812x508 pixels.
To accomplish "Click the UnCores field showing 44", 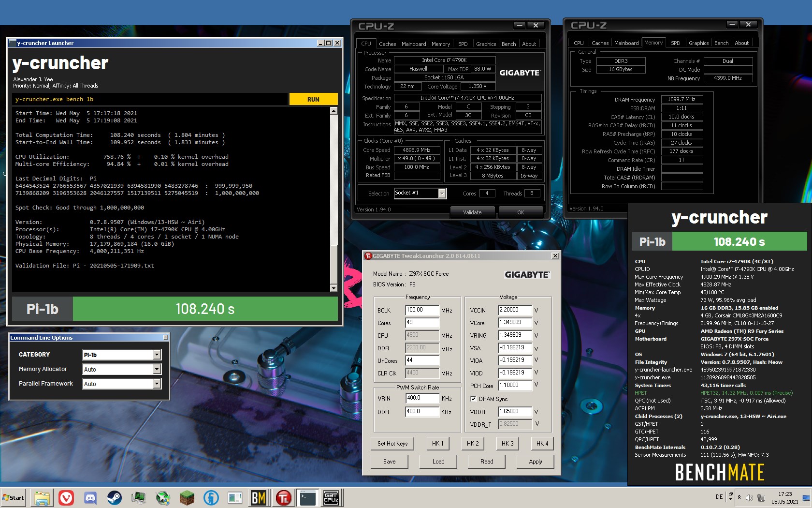I will [422, 360].
